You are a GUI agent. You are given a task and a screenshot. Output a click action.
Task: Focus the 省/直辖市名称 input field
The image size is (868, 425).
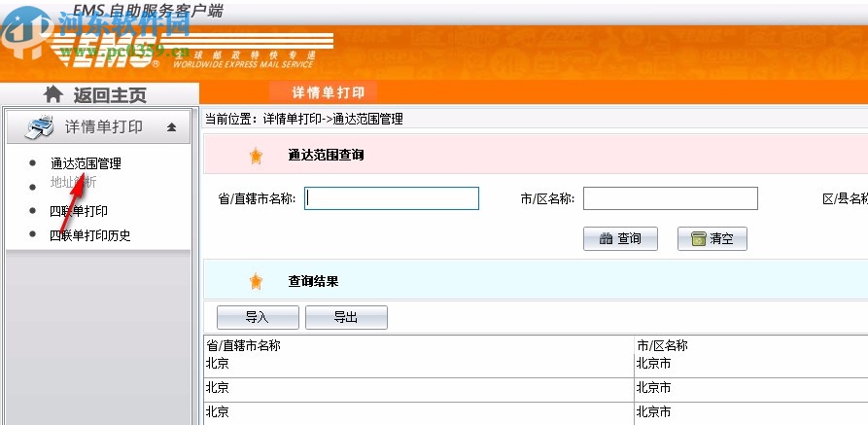(x=392, y=198)
